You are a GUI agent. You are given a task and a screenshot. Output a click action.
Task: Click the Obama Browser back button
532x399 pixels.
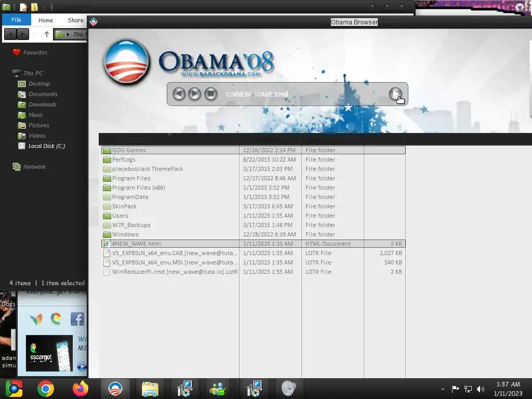coord(179,94)
